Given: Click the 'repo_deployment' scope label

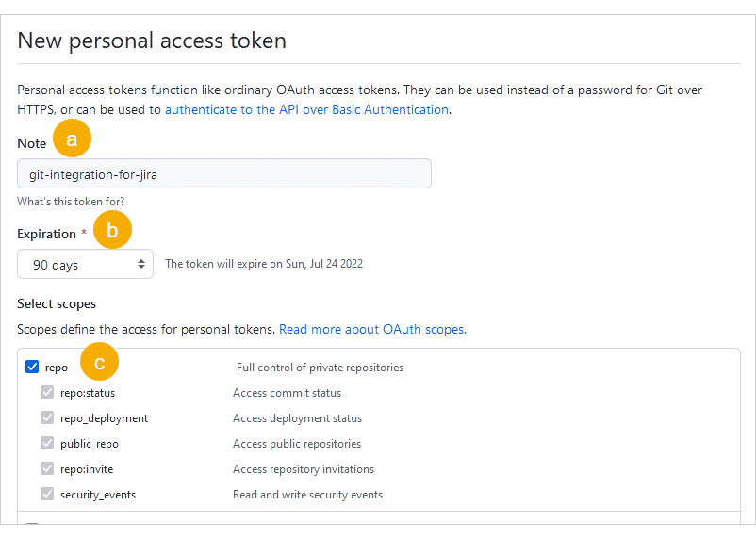Looking at the screenshot, I should [104, 418].
